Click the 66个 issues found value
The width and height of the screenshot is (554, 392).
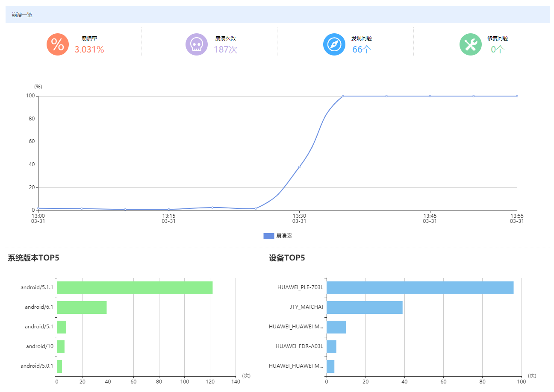coord(362,50)
